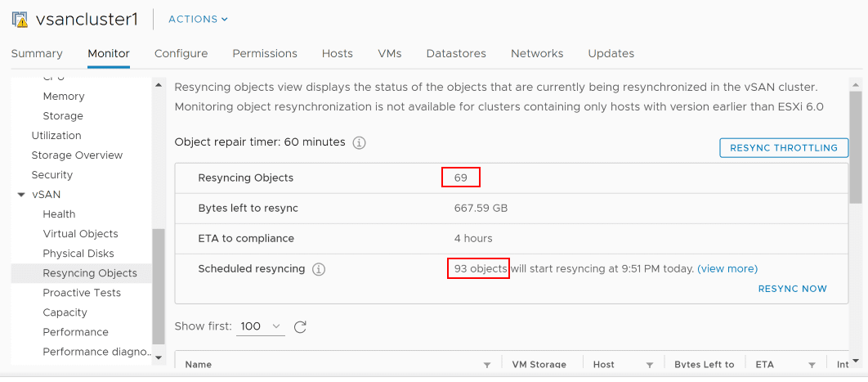Click the Name column filter icon
Viewport: 868px width, 382px height.
tap(487, 365)
